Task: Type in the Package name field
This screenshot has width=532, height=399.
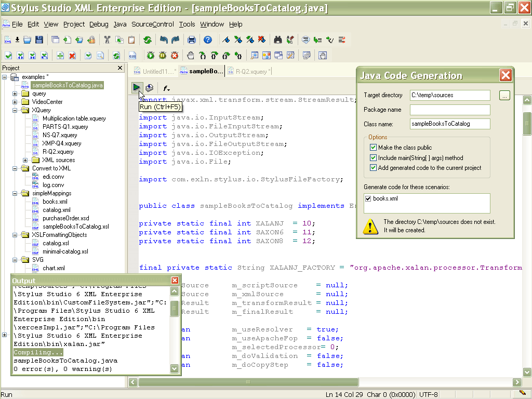Action: (x=450, y=110)
